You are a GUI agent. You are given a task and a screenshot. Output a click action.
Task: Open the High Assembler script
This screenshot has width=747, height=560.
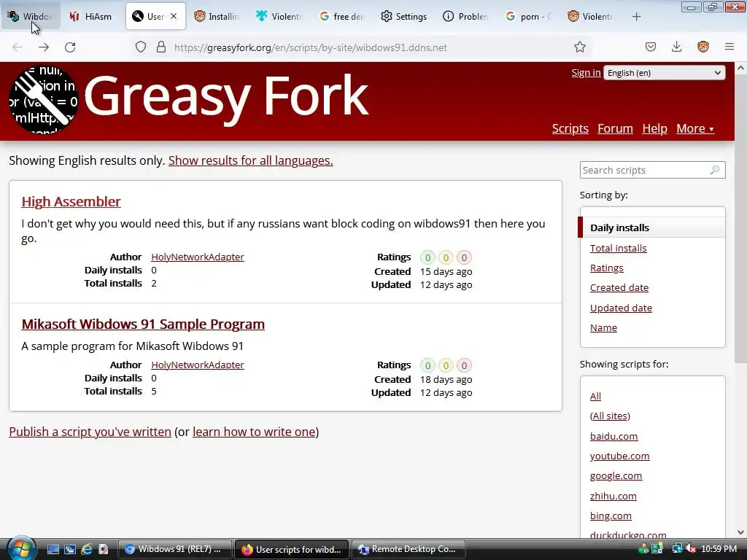(x=71, y=201)
